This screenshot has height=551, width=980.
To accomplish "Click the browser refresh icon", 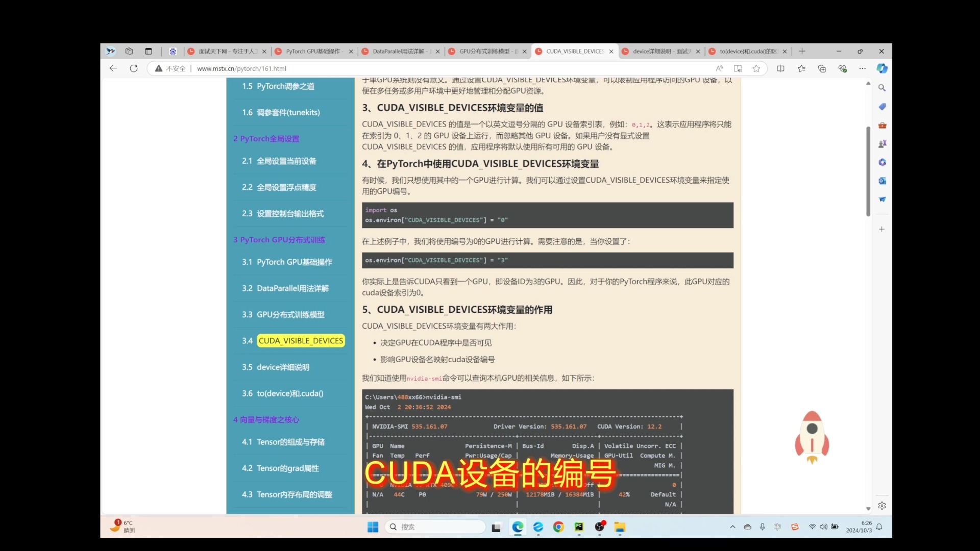I will coord(134,68).
